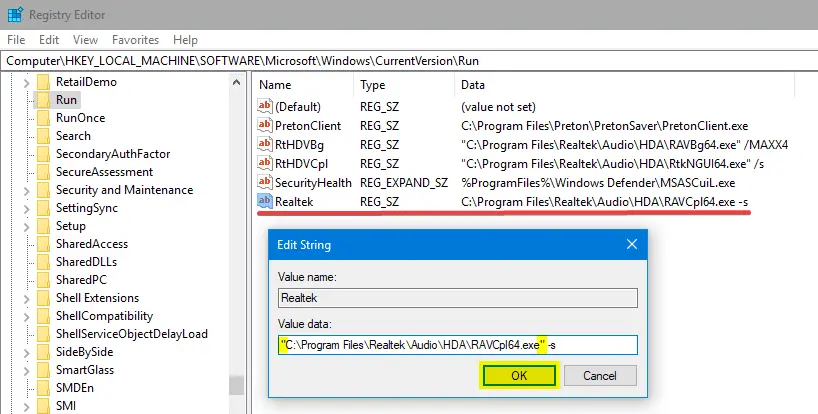Image resolution: width=818 pixels, height=414 pixels.
Task: Select the PretonClient value name
Action: coord(308,126)
